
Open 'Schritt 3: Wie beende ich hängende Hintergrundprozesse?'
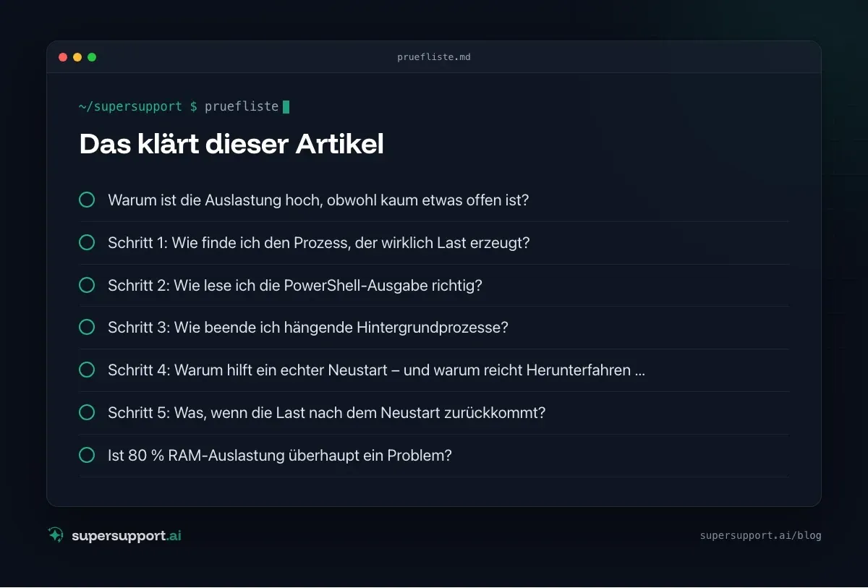coord(308,327)
